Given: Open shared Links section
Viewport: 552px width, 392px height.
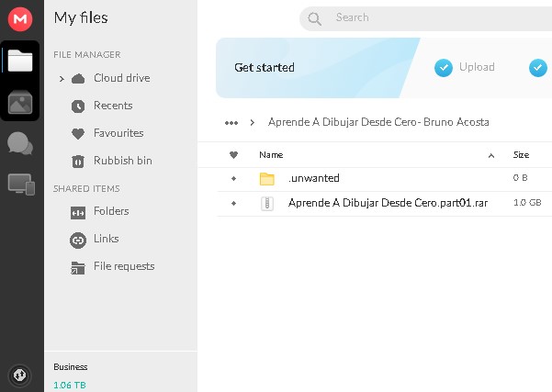Looking at the screenshot, I should [106, 239].
